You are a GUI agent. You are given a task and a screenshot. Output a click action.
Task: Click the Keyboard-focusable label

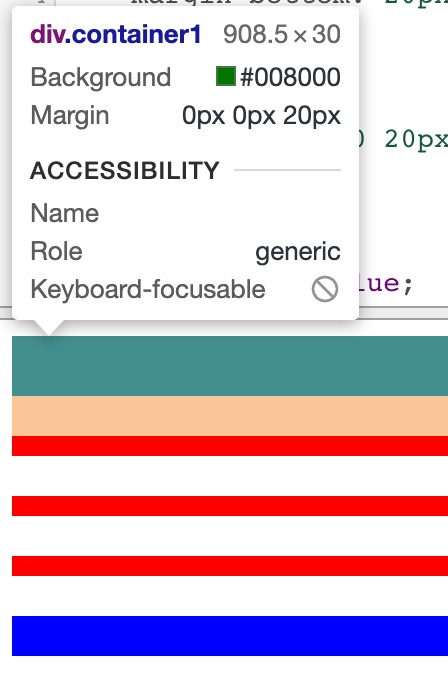click(148, 289)
